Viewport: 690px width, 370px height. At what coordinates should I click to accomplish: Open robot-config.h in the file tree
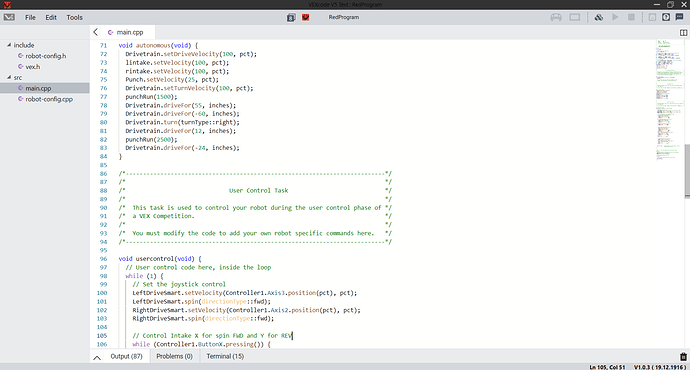click(46, 56)
